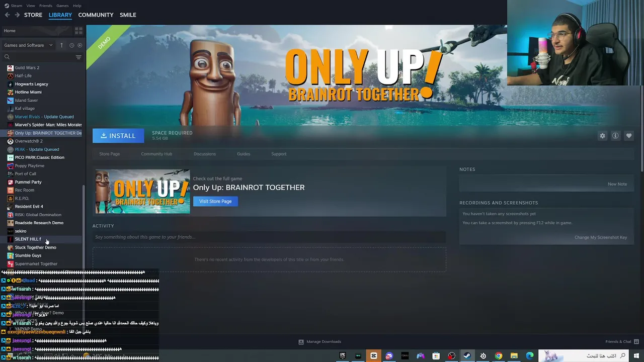Open the SMILE profile tab

[x=128, y=15]
